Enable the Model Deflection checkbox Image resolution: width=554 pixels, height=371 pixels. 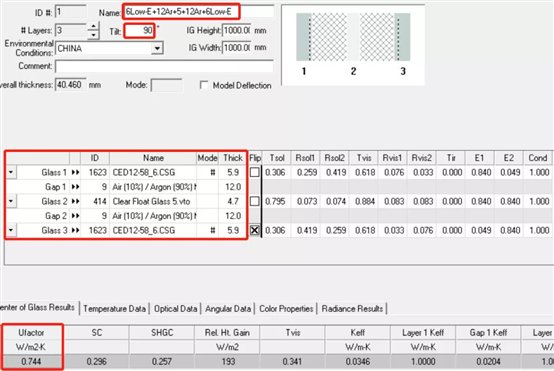(x=204, y=85)
